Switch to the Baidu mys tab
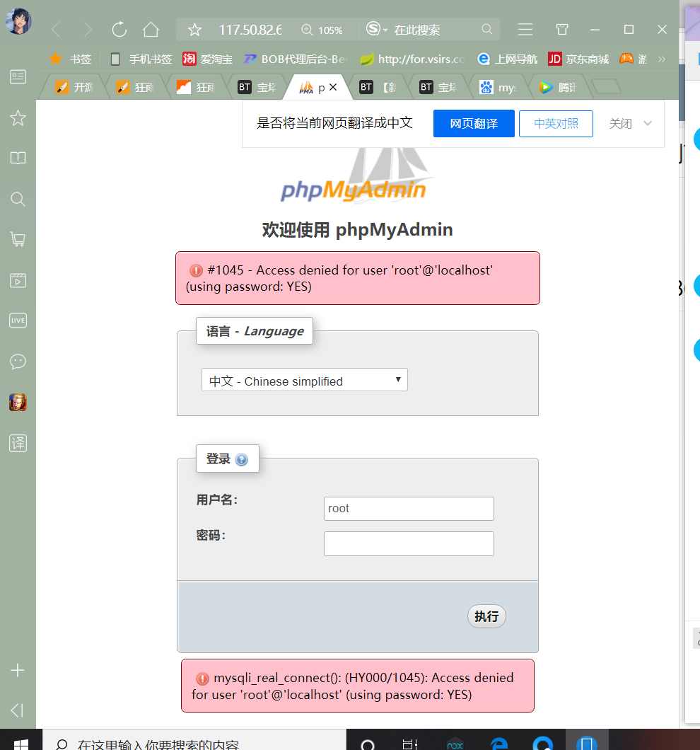This screenshot has width=700, height=750. 498,87
